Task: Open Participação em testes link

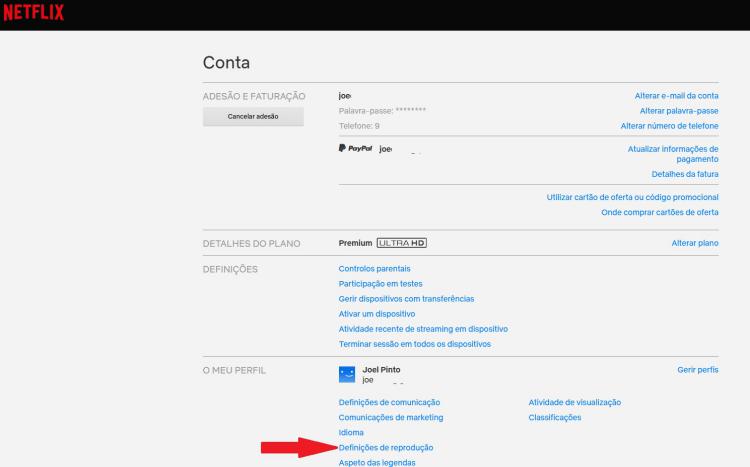Action: (380, 284)
